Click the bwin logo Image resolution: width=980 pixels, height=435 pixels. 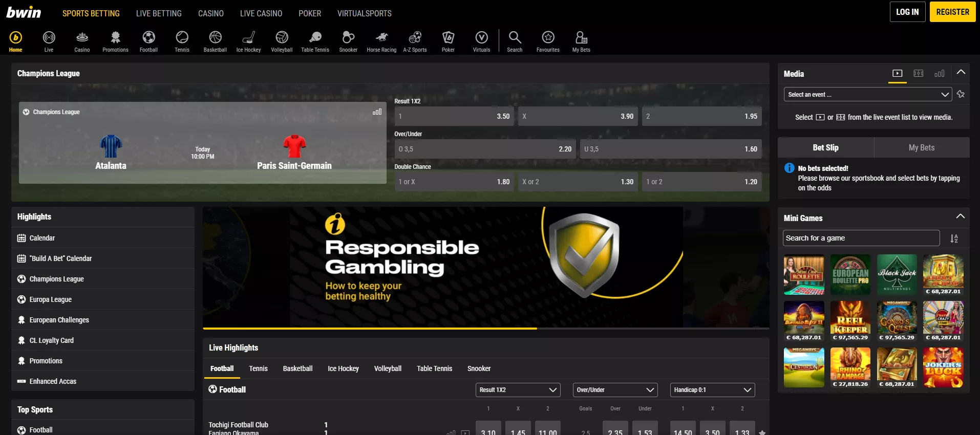tap(24, 12)
